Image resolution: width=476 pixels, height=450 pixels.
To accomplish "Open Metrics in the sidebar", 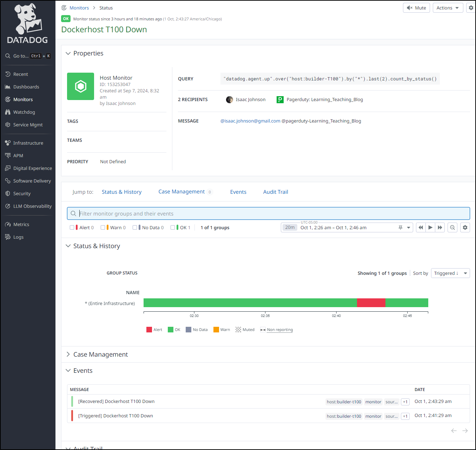I will pos(21,224).
